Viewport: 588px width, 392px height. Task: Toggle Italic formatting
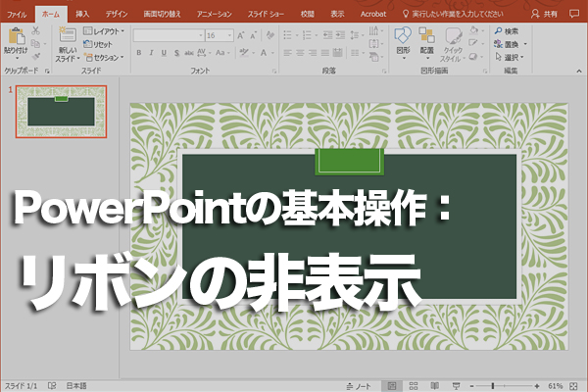click(x=151, y=53)
